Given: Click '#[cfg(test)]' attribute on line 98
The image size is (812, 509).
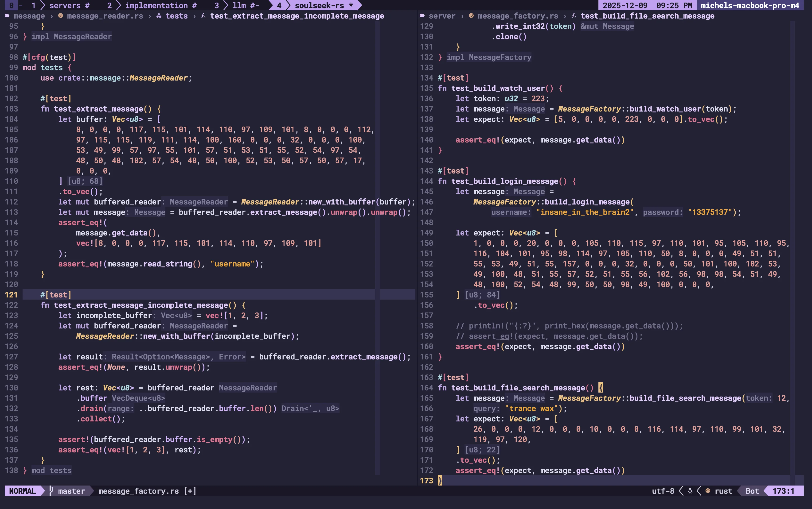Looking at the screenshot, I should point(49,57).
